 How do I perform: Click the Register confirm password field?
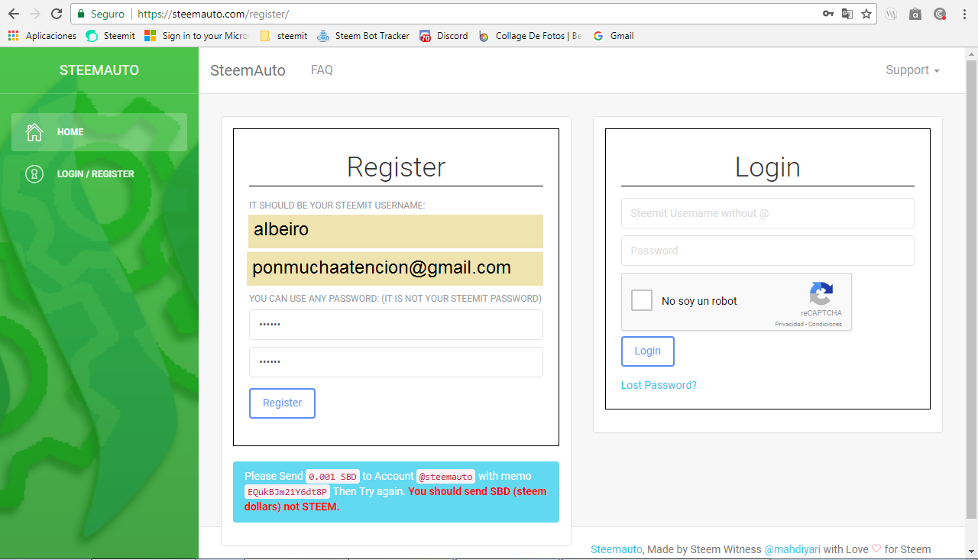point(396,362)
